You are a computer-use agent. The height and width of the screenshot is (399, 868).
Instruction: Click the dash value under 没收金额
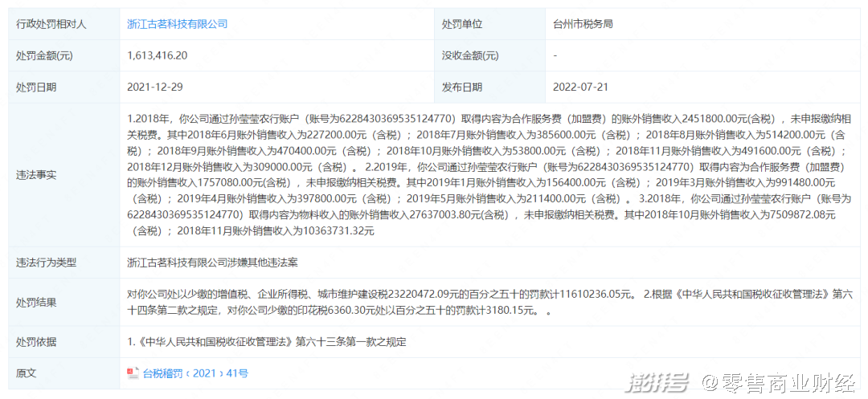tap(555, 56)
